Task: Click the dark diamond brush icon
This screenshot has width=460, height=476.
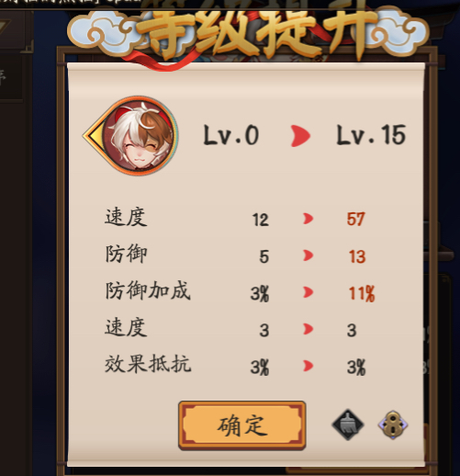Action: coord(348,425)
